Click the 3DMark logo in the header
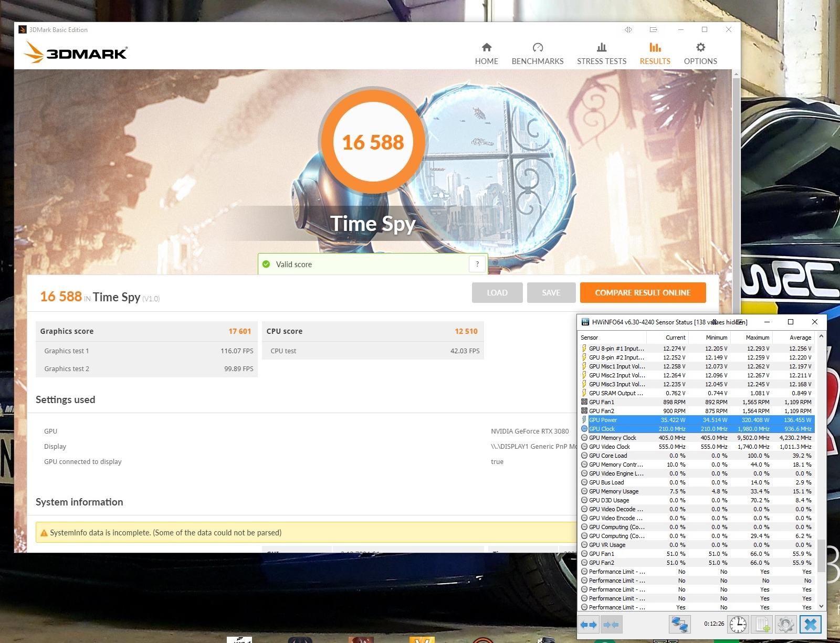Screen dimensions: 840x643 tap(76, 52)
